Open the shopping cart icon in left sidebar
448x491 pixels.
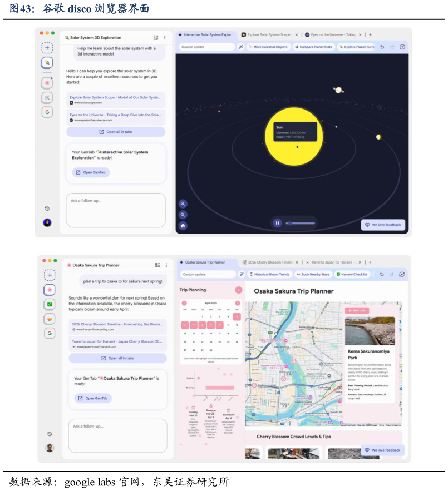coord(48,97)
